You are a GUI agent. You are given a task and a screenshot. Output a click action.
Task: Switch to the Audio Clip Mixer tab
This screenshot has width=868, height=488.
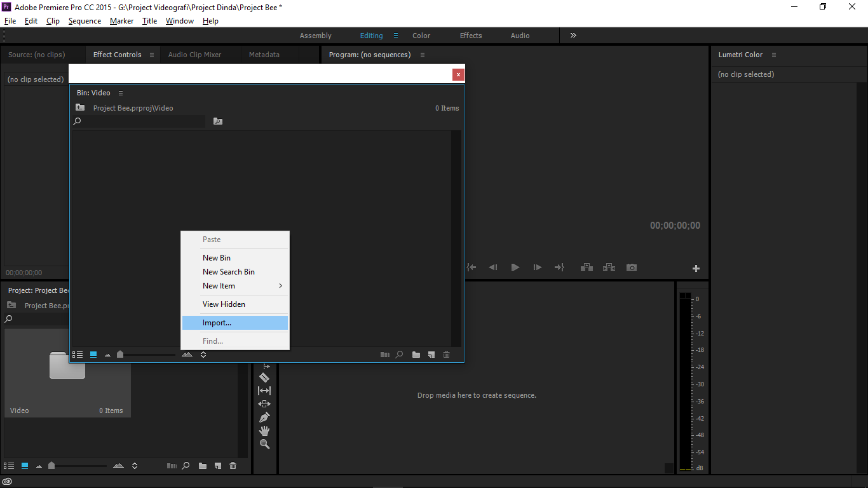click(x=194, y=55)
